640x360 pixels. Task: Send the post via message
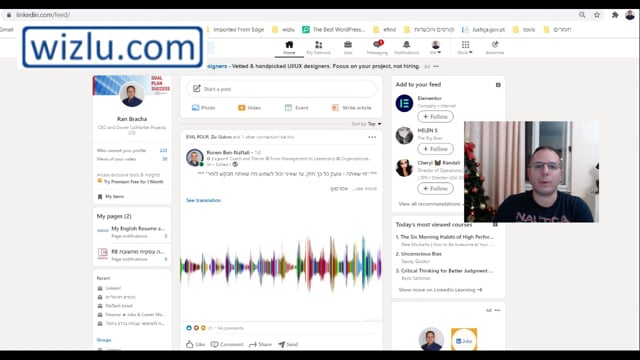pyautogui.click(x=288, y=344)
